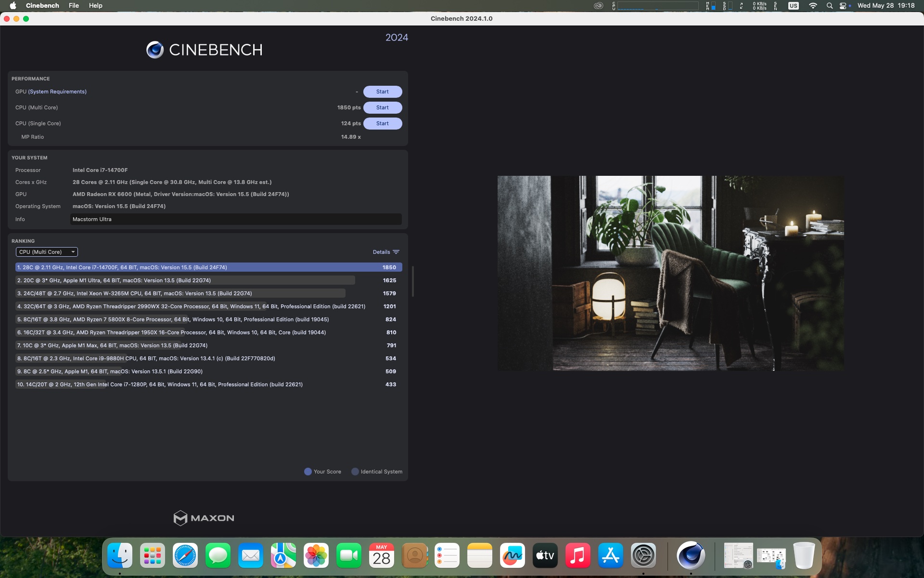Start the CPU Single Core test

coord(382,123)
